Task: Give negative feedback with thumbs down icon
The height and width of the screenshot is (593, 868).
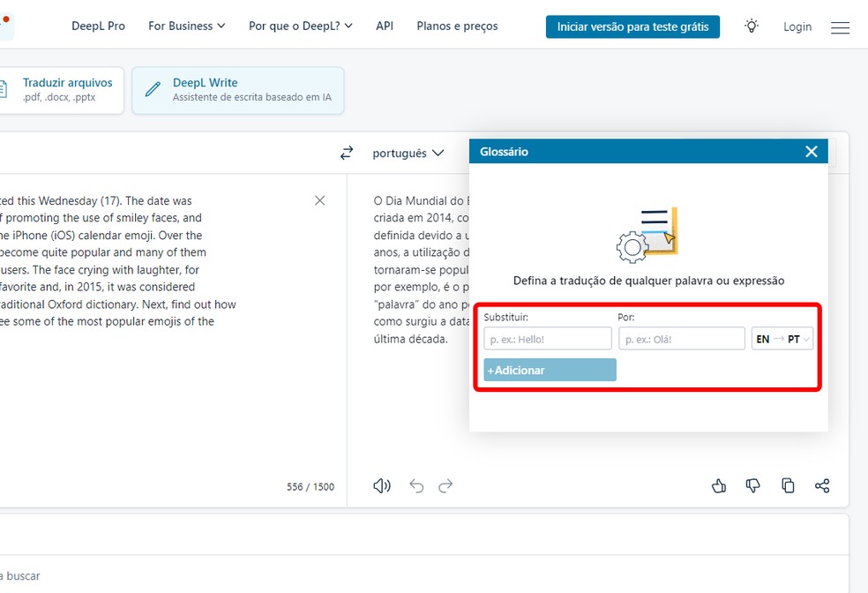Action: pyautogui.click(x=752, y=485)
